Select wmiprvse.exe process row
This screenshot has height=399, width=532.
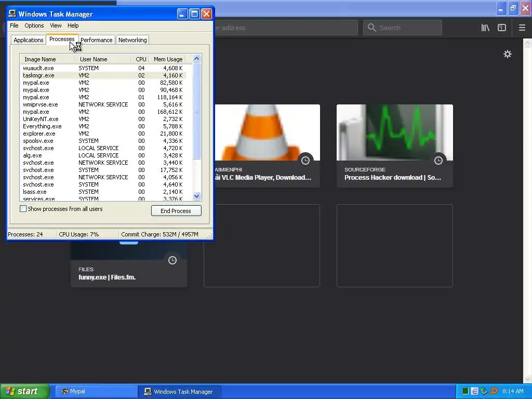point(103,104)
